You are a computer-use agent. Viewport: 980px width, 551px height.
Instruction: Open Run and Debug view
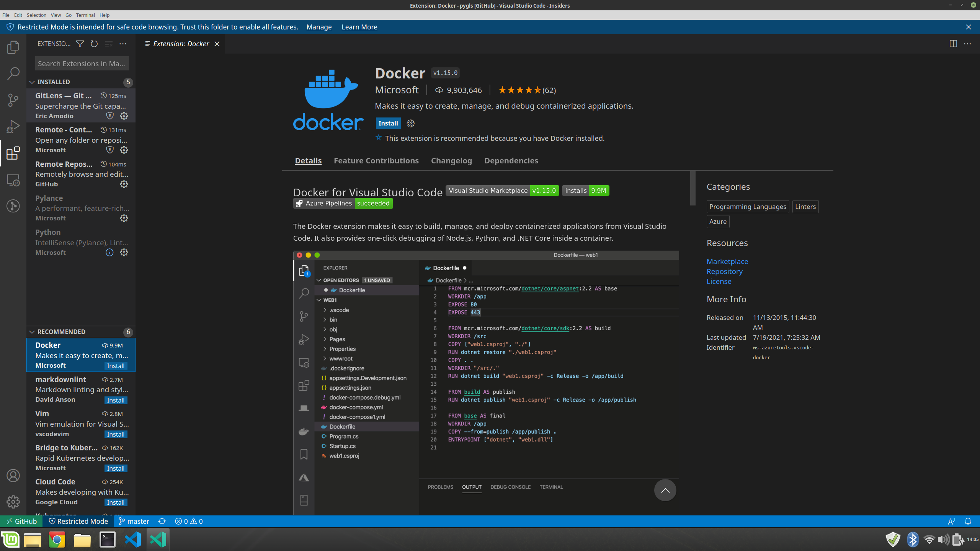pos(13,127)
